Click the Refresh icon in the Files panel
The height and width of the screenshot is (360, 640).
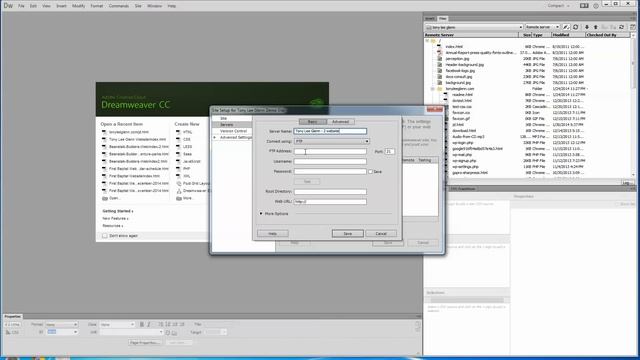(576, 27)
